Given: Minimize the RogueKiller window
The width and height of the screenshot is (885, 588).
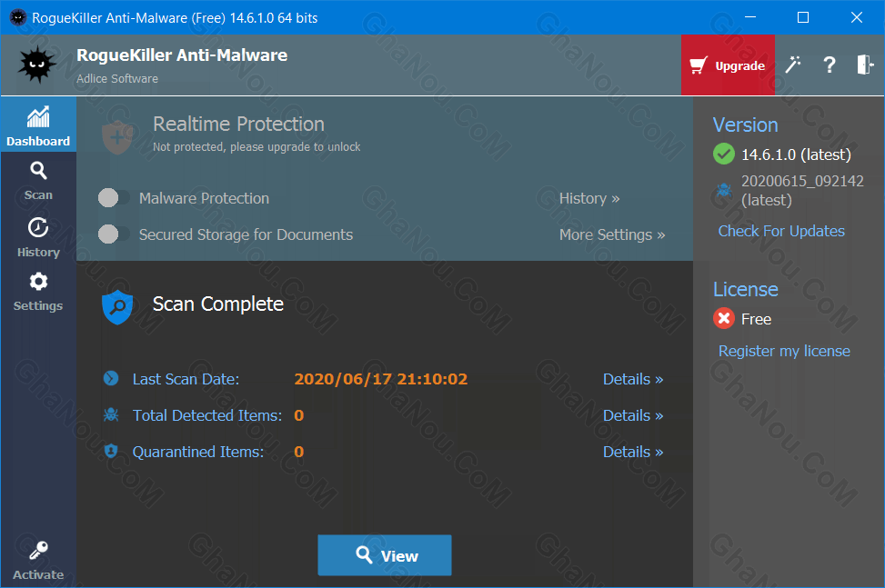Looking at the screenshot, I should [750, 17].
